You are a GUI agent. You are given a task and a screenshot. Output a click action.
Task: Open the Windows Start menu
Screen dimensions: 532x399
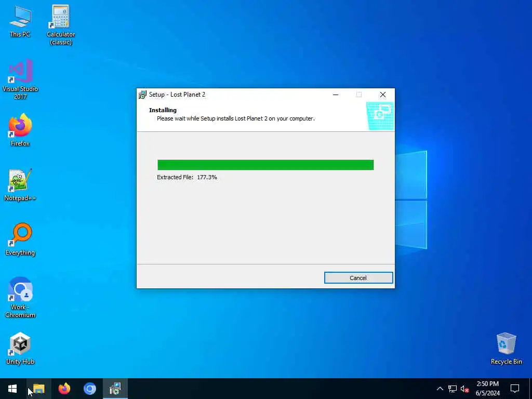click(x=12, y=389)
